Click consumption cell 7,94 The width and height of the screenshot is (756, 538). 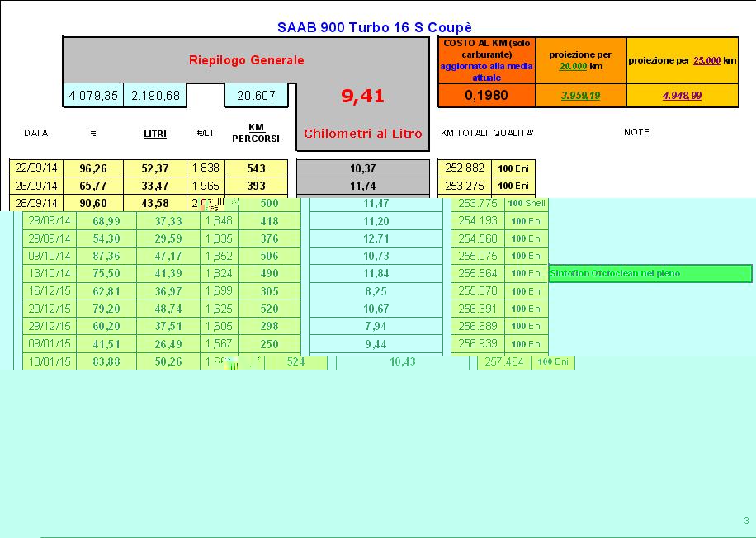376,326
